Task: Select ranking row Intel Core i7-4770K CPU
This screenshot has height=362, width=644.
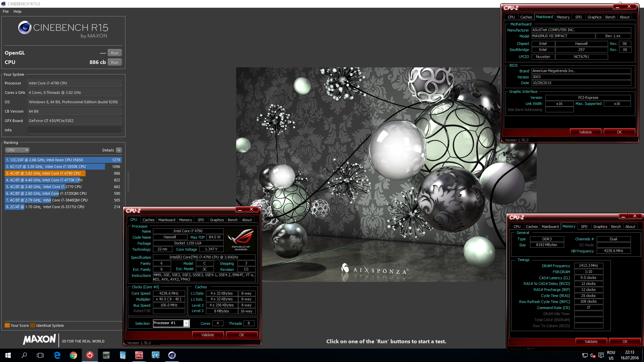Action: click(63, 180)
